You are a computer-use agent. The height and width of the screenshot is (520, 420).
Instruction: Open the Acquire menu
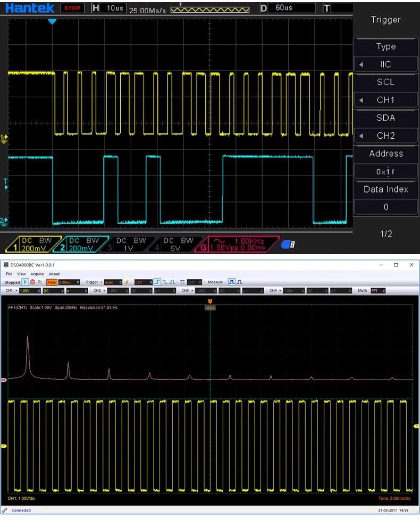tap(37, 274)
